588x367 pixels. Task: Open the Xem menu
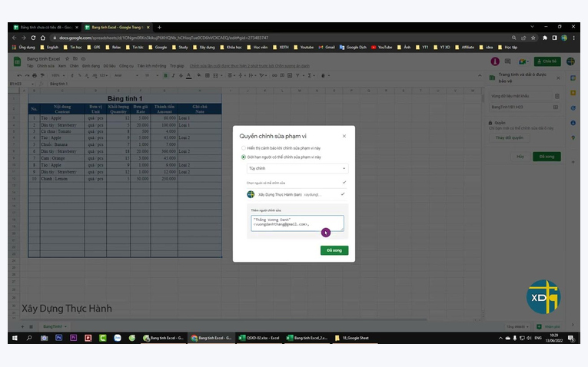coord(62,66)
